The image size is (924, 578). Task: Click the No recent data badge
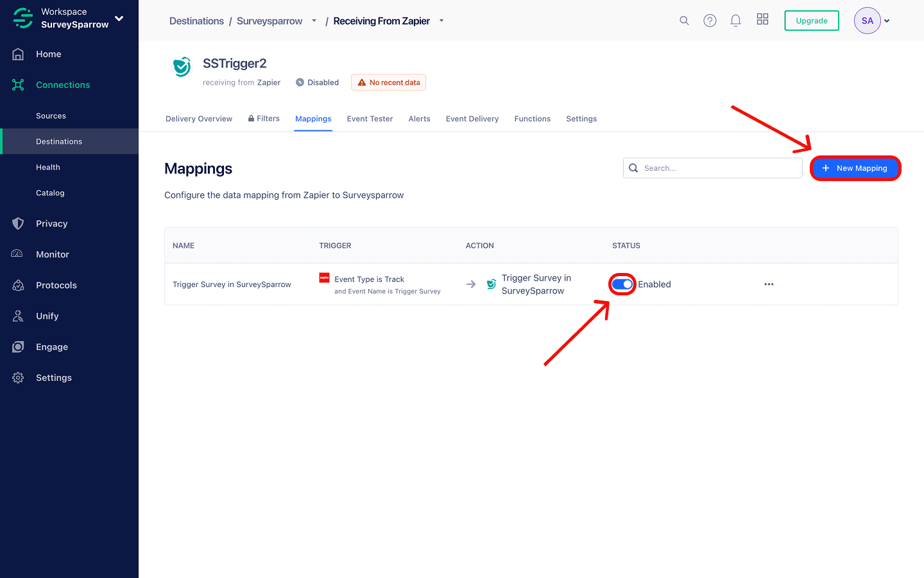[388, 82]
